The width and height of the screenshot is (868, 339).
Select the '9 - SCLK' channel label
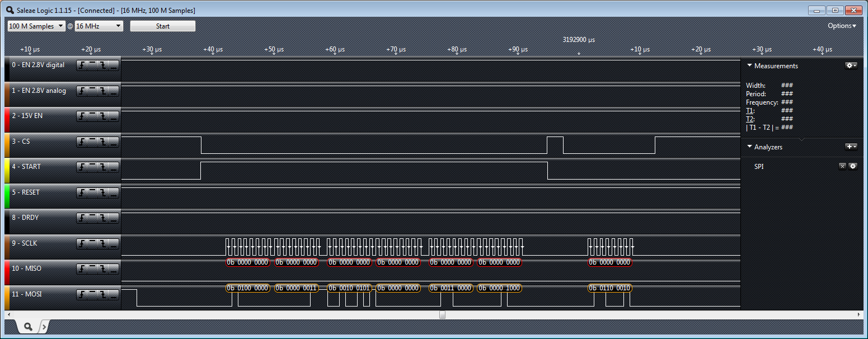pos(26,243)
